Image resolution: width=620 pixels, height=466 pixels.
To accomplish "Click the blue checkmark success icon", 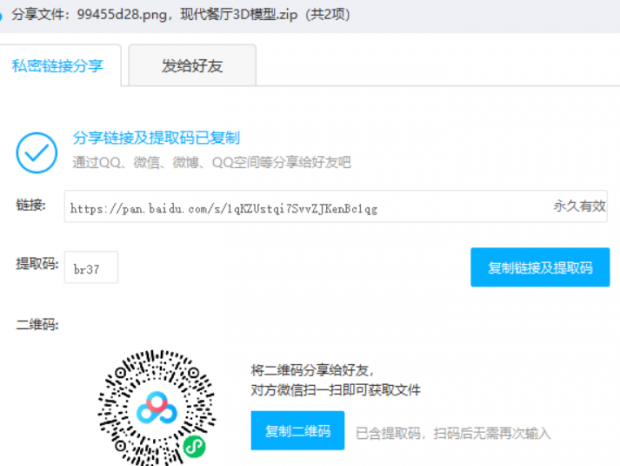I will (37, 153).
